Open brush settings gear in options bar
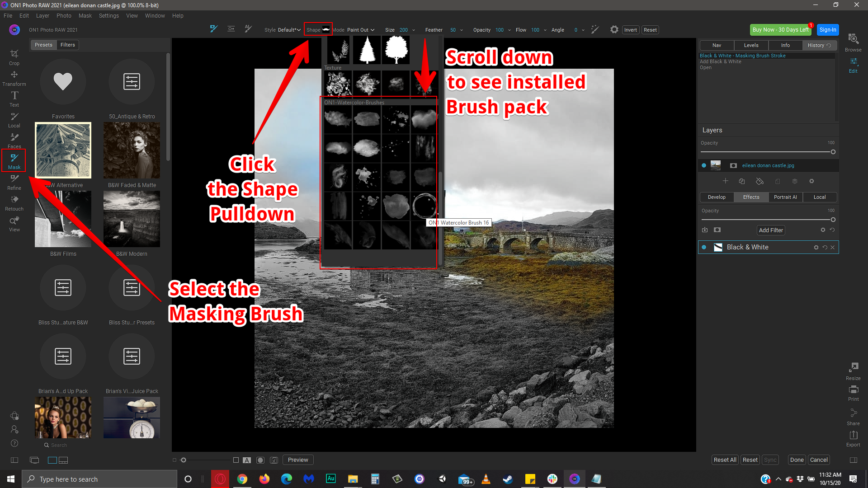Screen dimensions: 868x488 [614, 29]
